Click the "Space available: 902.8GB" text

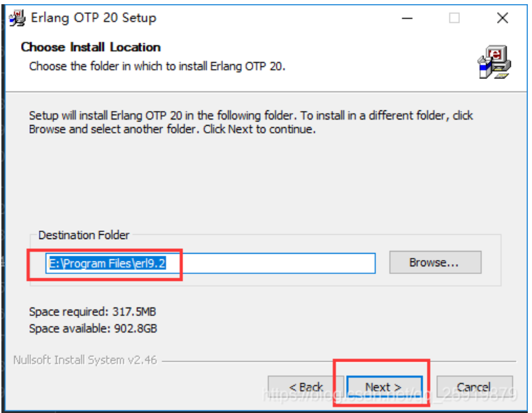pyautogui.click(x=88, y=328)
